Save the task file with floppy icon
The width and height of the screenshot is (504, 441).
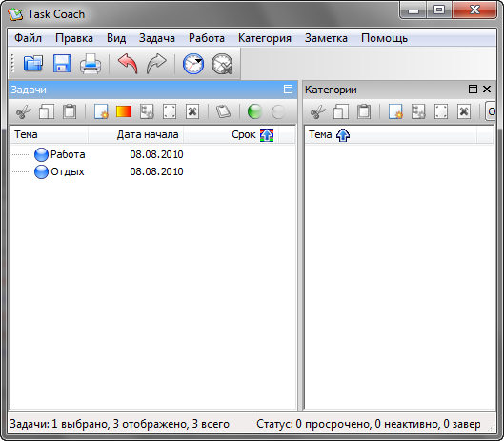[x=62, y=63]
